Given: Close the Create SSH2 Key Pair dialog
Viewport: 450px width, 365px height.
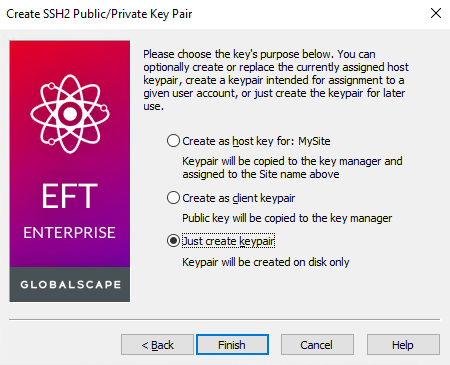Looking at the screenshot, I should (x=436, y=13).
